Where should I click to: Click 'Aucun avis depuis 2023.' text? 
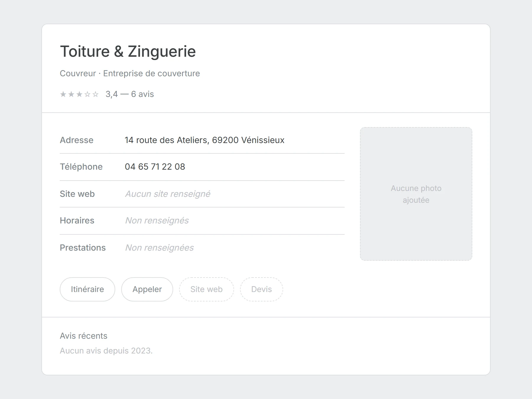[106, 351]
